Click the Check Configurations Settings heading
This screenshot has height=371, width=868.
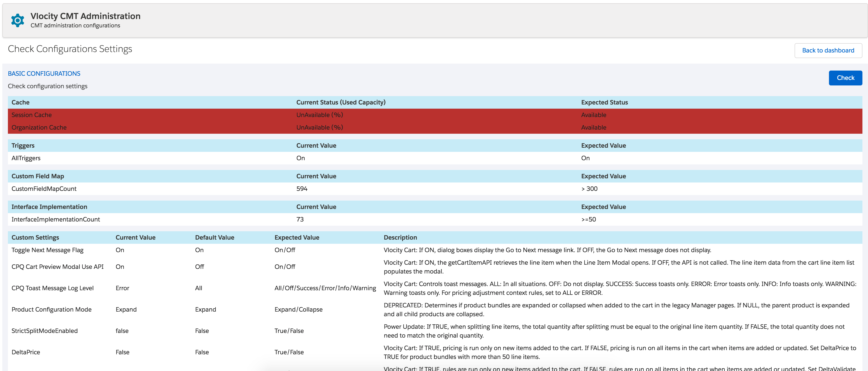tap(70, 49)
